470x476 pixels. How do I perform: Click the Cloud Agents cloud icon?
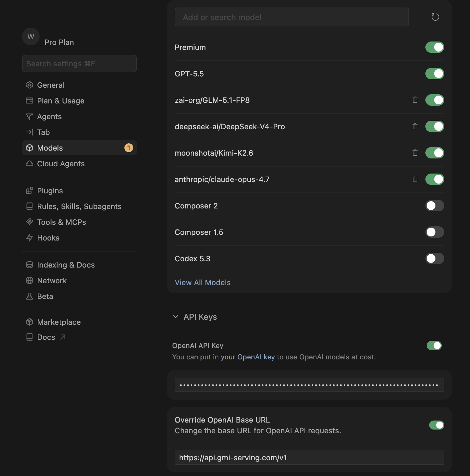click(x=30, y=163)
